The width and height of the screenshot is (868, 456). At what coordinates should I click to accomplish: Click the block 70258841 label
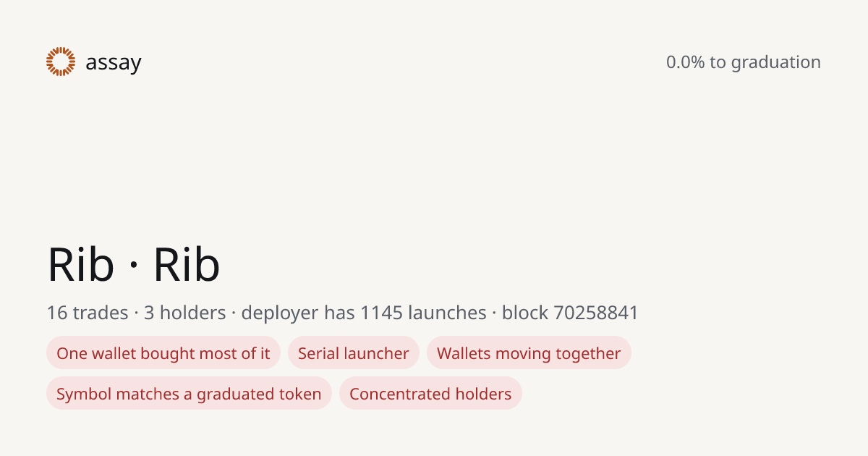tap(570, 313)
